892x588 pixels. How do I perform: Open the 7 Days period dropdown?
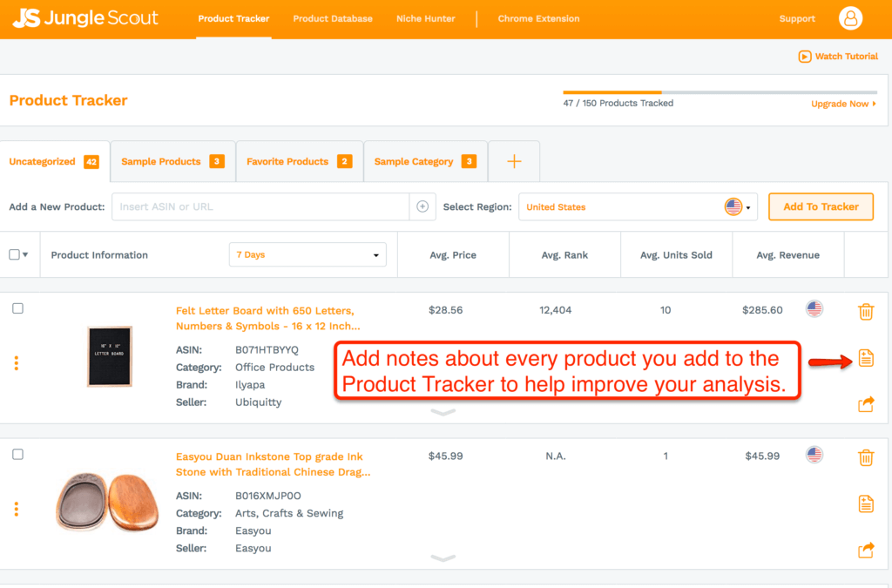point(307,254)
